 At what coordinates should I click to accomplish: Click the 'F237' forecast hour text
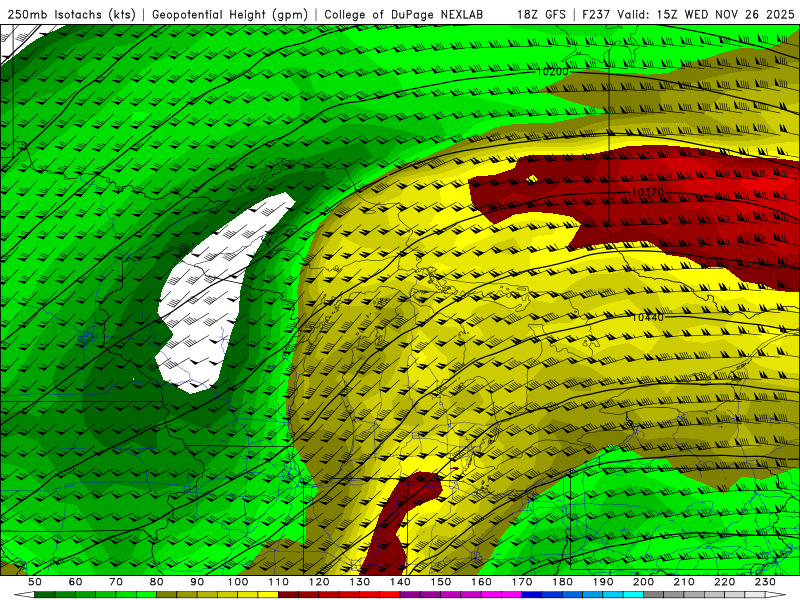pyautogui.click(x=596, y=14)
